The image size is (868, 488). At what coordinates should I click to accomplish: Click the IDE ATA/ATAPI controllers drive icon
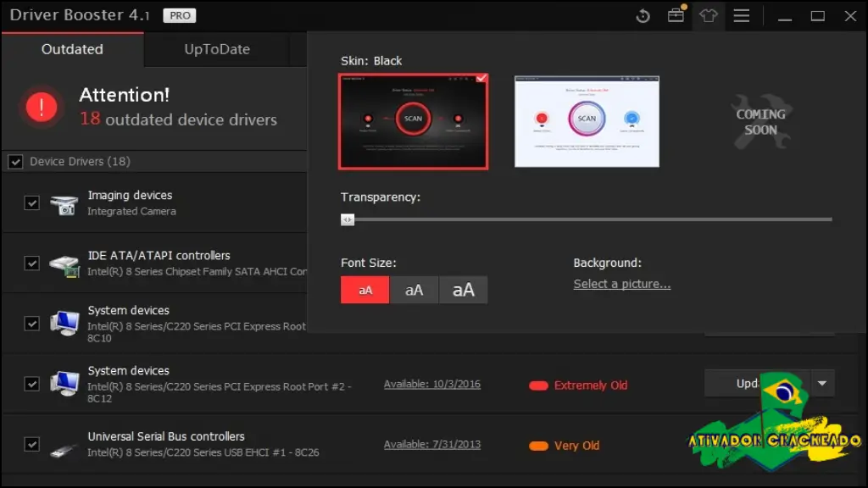64,265
